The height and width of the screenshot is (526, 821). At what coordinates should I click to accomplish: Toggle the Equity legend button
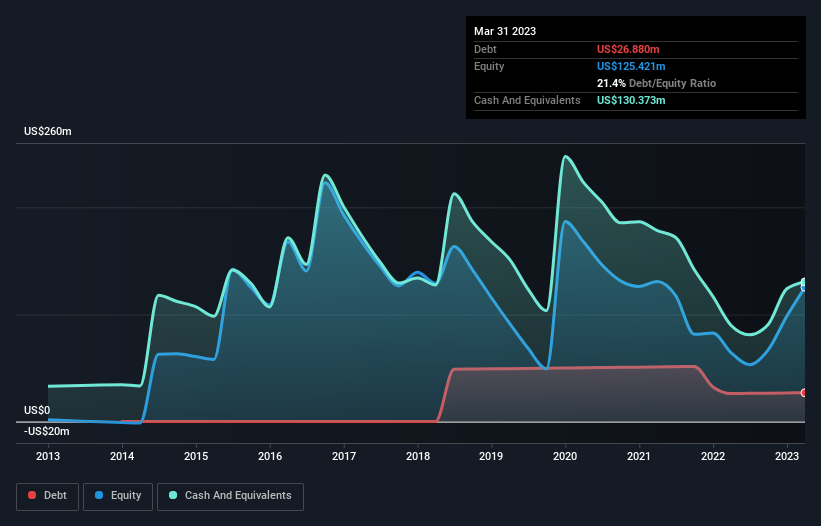tap(118, 496)
